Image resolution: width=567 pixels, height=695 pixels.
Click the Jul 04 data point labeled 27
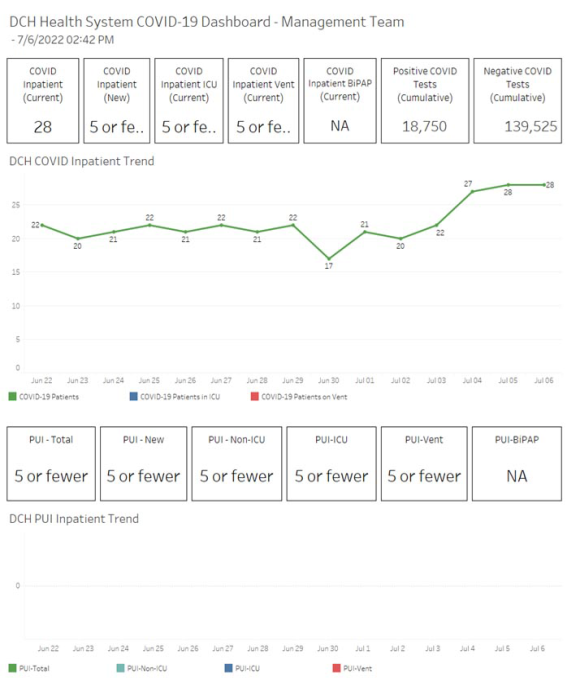472,191
